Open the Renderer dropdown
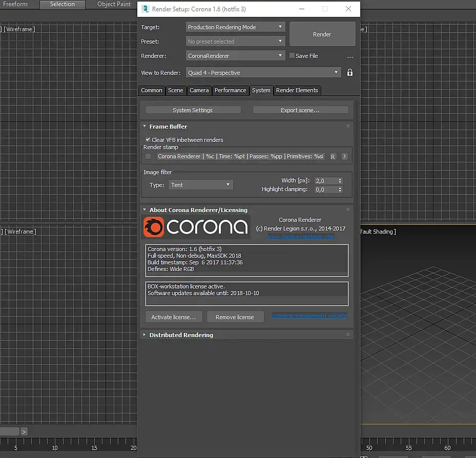Viewport: 476px width, 458px height. point(235,56)
